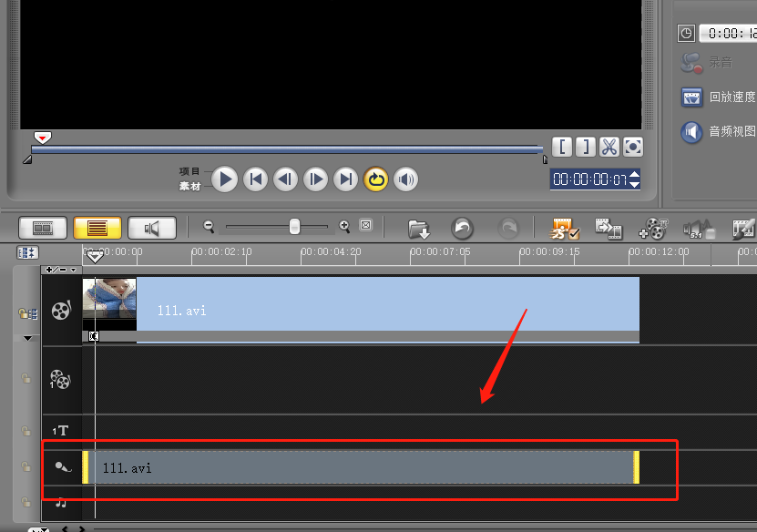Enlarge the preview window
Screen dimensions: 757x532
(633, 147)
